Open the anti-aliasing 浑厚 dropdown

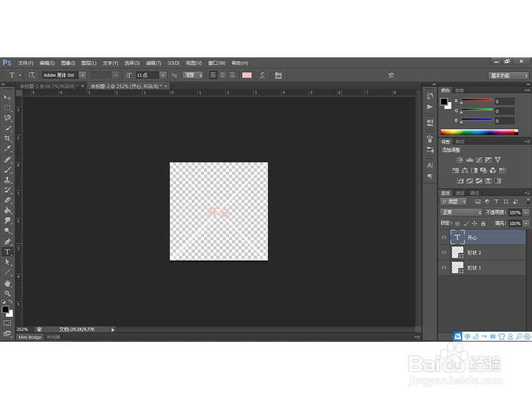pyautogui.click(x=193, y=75)
